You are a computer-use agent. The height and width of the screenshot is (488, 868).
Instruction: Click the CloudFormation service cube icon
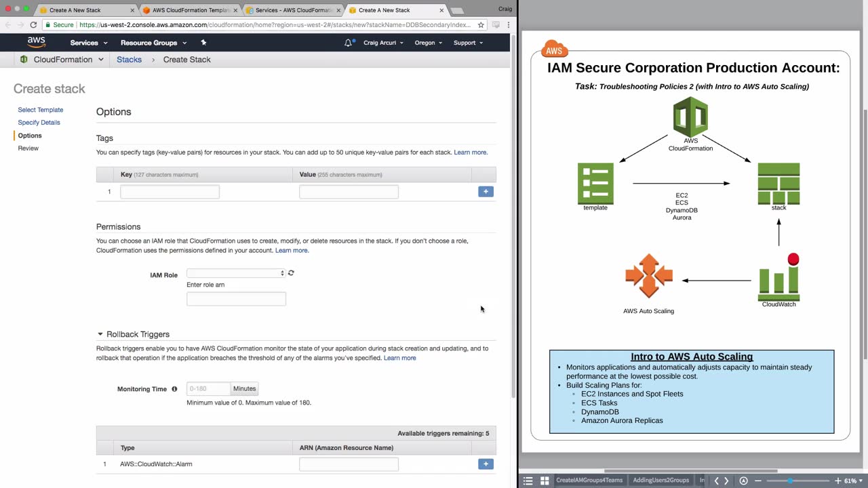click(x=24, y=60)
